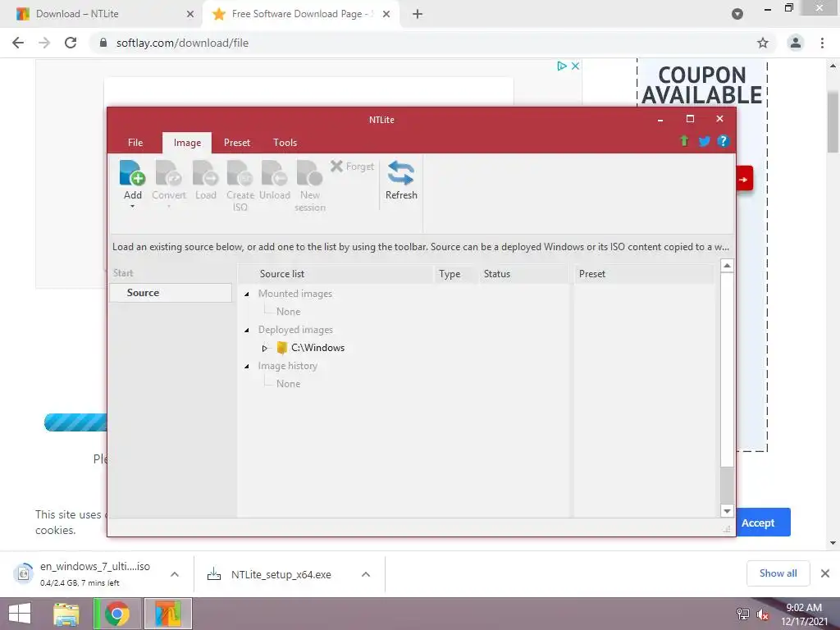Open the Add dropdown arrow below Add
Image resolution: width=840 pixels, height=630 pixels.
[x=132, y=207]
